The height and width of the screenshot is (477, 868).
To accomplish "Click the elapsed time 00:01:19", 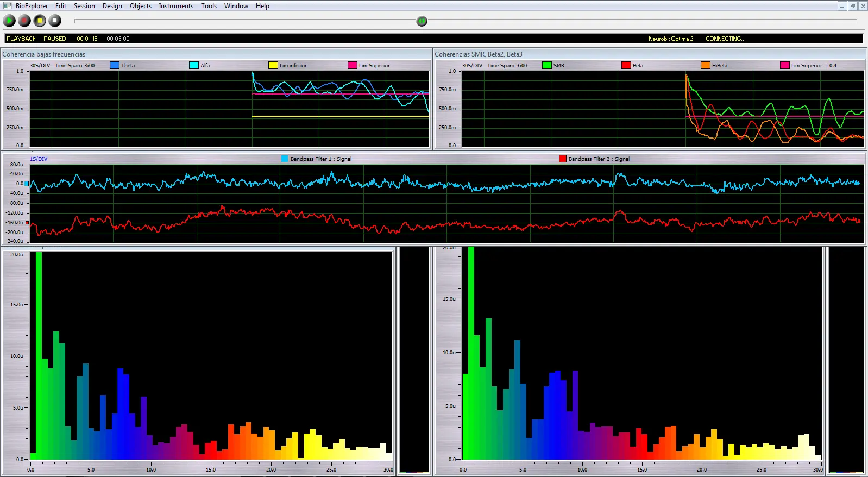I will point(87,39).
